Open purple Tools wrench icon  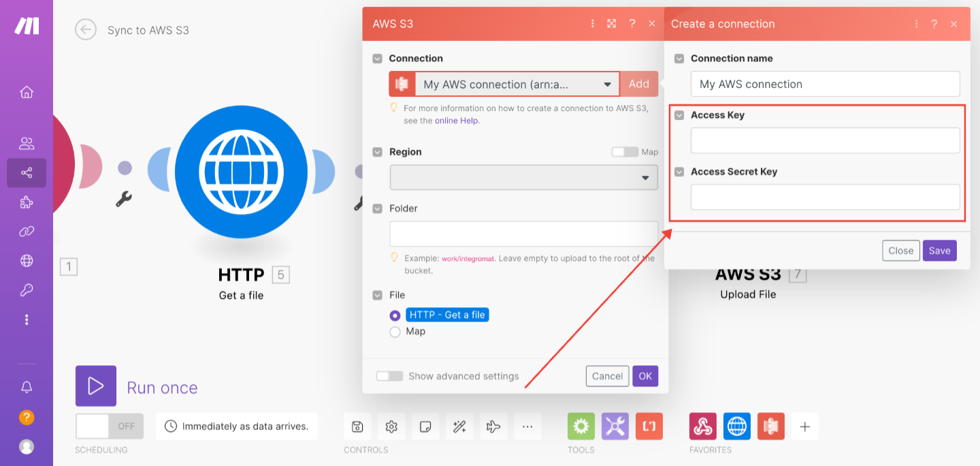(x=615, y=426)
